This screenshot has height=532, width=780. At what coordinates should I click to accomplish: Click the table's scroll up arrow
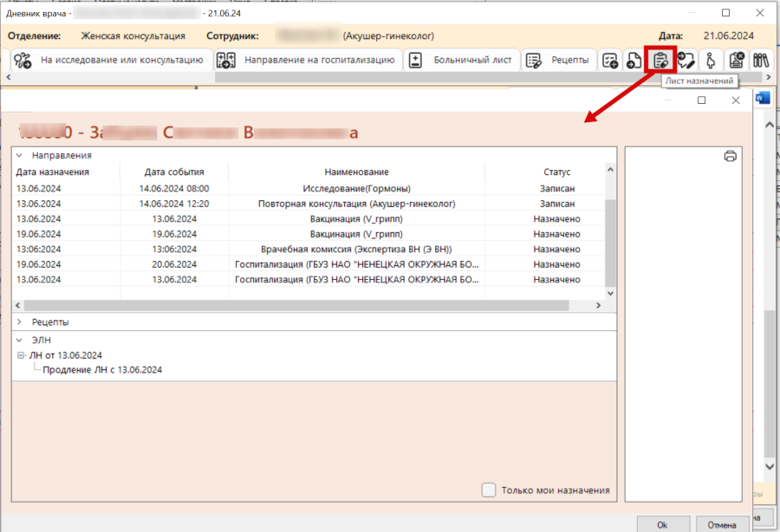click(610, 170)
